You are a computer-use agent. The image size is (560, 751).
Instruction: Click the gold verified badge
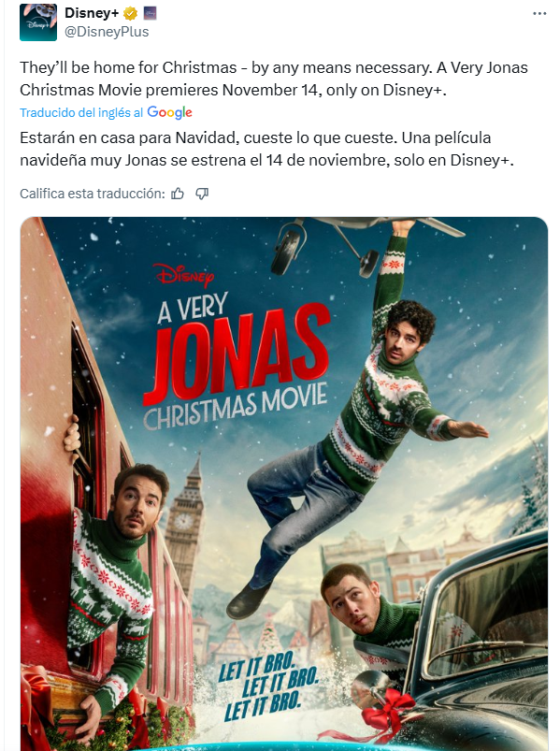click(130, 13)
